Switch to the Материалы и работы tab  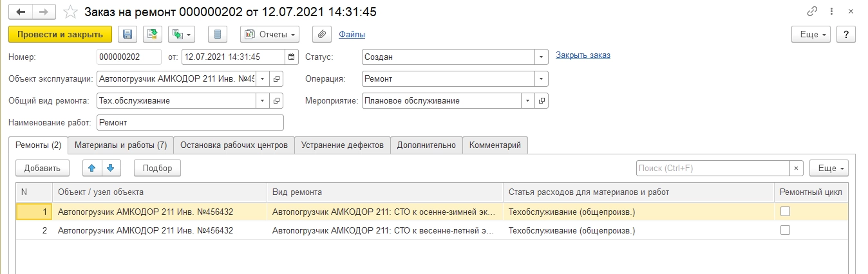point(120,145)
